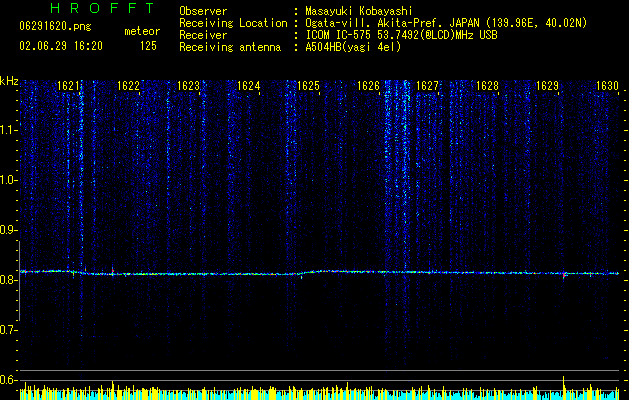Click the kHz axis unit label

point(9,81)
